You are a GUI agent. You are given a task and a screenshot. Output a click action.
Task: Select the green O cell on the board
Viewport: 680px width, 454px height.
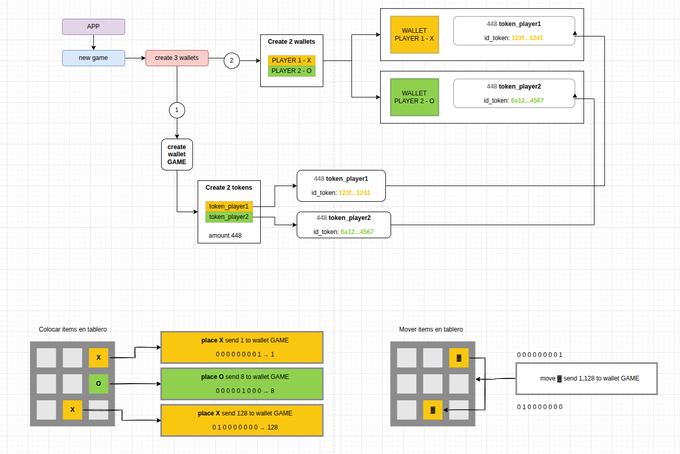coord(98,384)
